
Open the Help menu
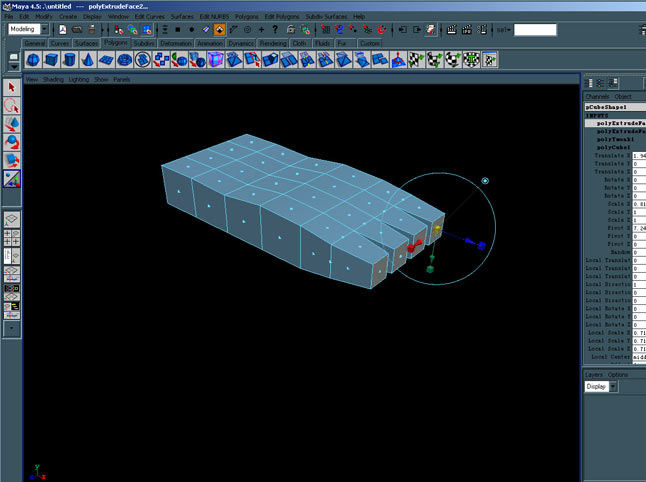(x=359, y=16)
